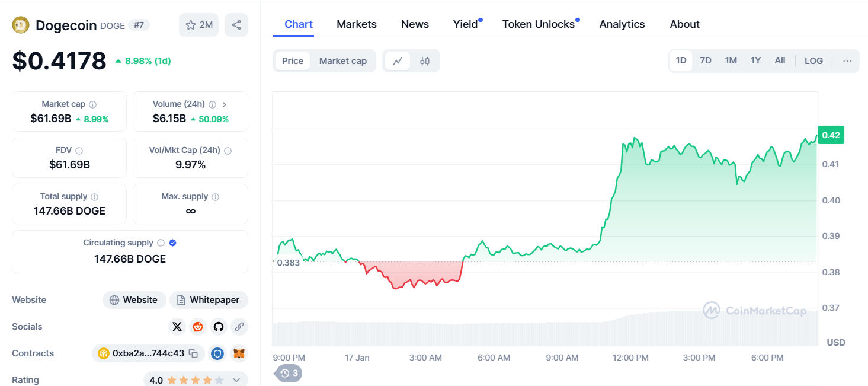The width and height of the screenshot is (868, 386).
Task: Show Volume (24h) info icon
Action: click(x=213, y=104)
